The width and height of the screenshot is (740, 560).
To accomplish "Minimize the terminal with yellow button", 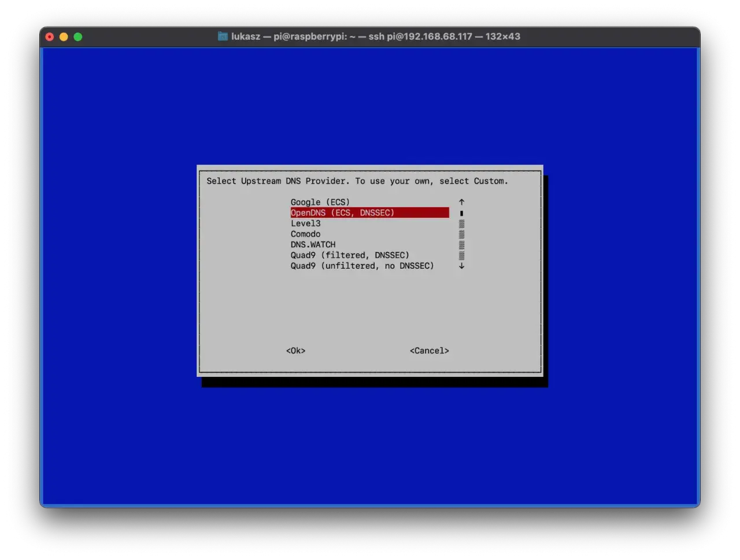I will [64, 37].
